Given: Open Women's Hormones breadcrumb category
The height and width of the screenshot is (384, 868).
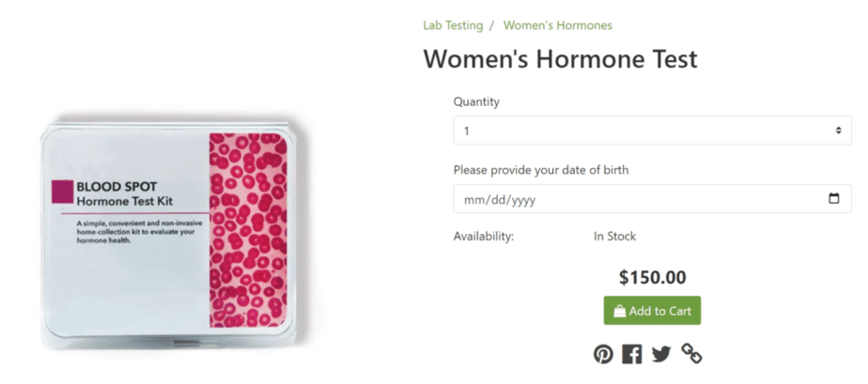Looking at the screenshot, I should pyautogui.click(x=557, y=25).
